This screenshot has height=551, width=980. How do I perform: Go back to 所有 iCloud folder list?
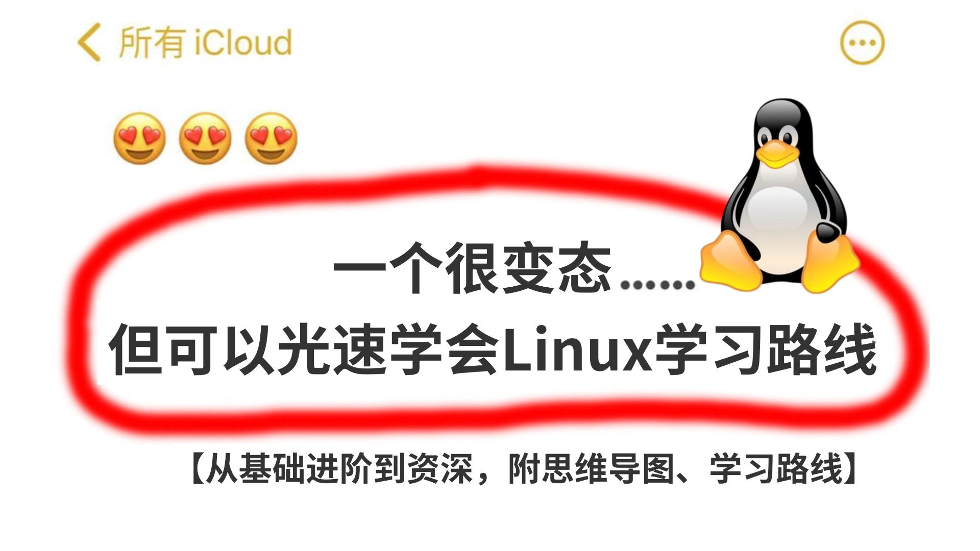[185, 42]
